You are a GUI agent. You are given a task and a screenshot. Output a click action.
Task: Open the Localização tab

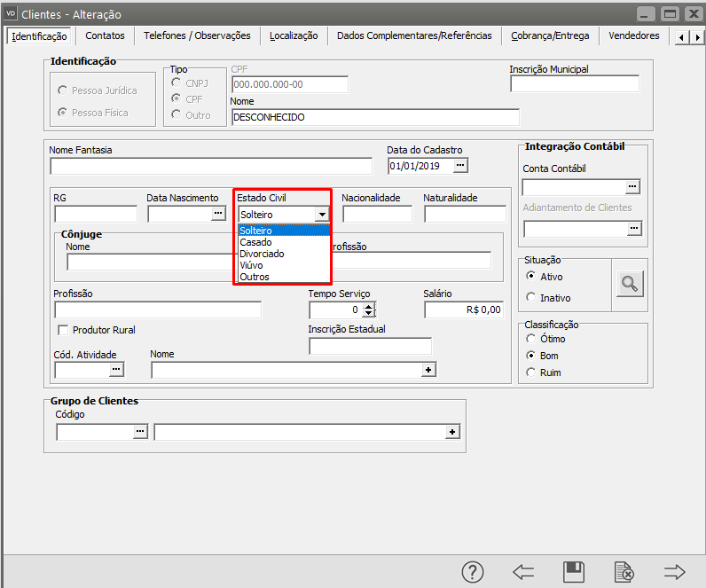[294, 36]
